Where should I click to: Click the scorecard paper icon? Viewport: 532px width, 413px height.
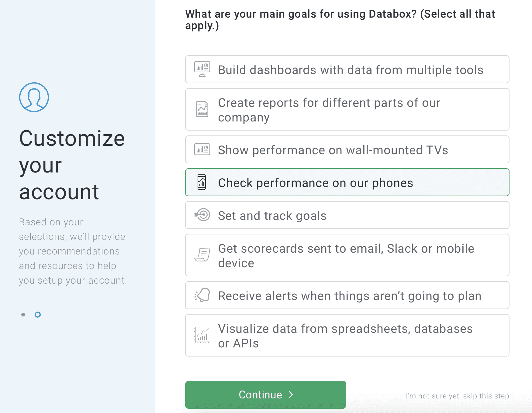click(202, 255)
